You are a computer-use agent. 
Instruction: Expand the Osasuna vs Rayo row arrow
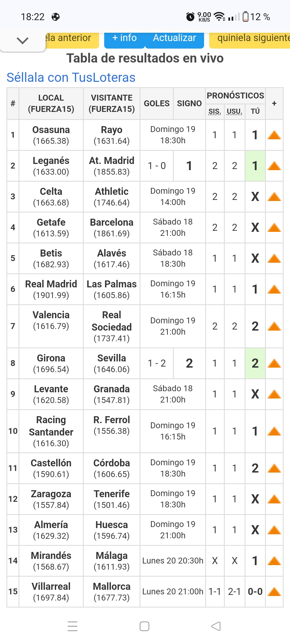point(274,135)
